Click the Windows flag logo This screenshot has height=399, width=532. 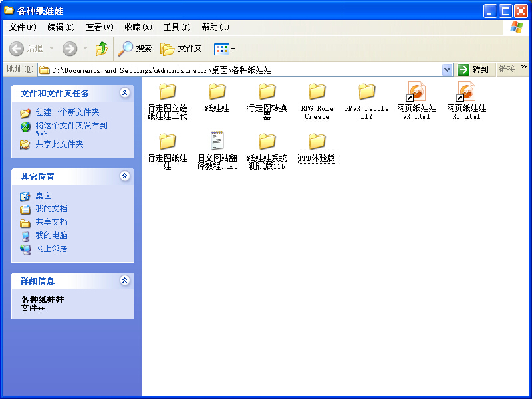pyautogui.click(x=517, y=27)
